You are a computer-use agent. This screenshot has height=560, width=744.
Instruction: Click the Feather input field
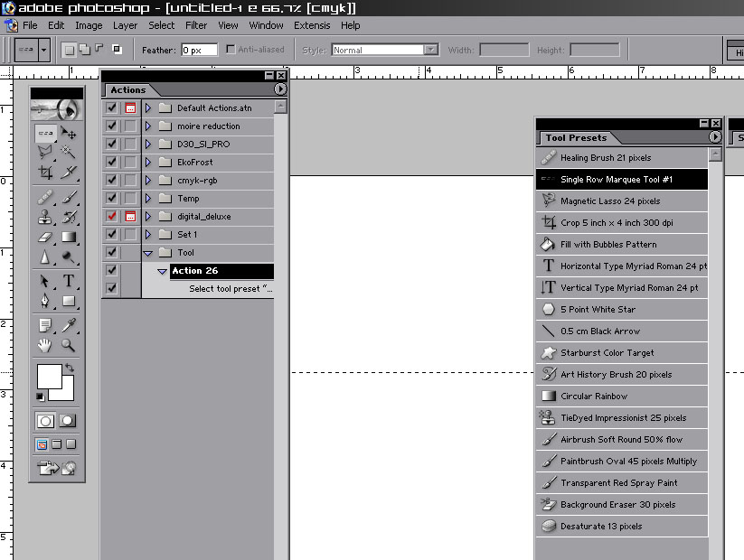(199, 50)
